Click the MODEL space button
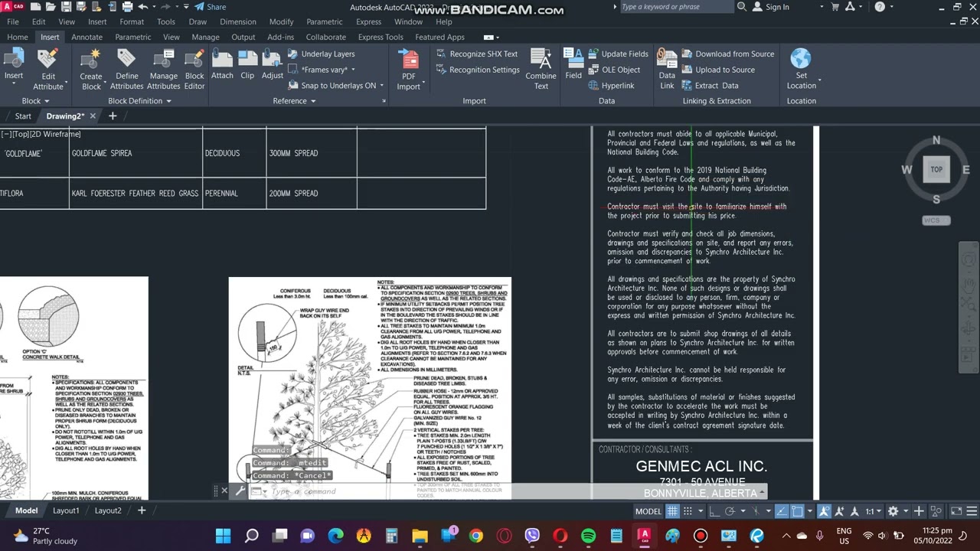 pyautogui.click(x=648, y=511)
